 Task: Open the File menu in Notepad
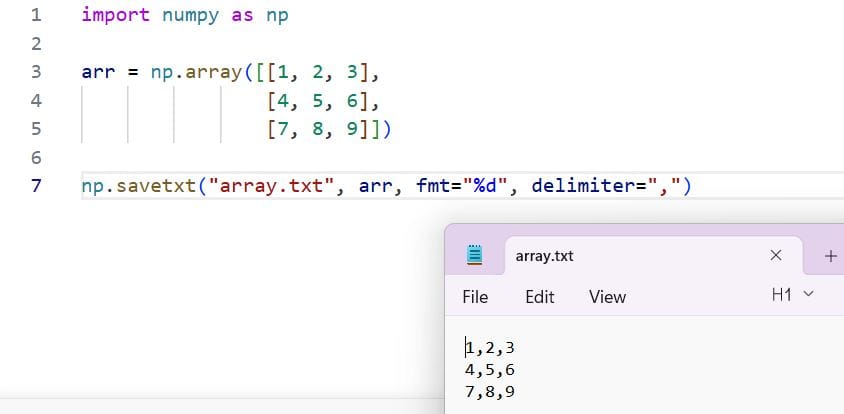click(475, 297)
